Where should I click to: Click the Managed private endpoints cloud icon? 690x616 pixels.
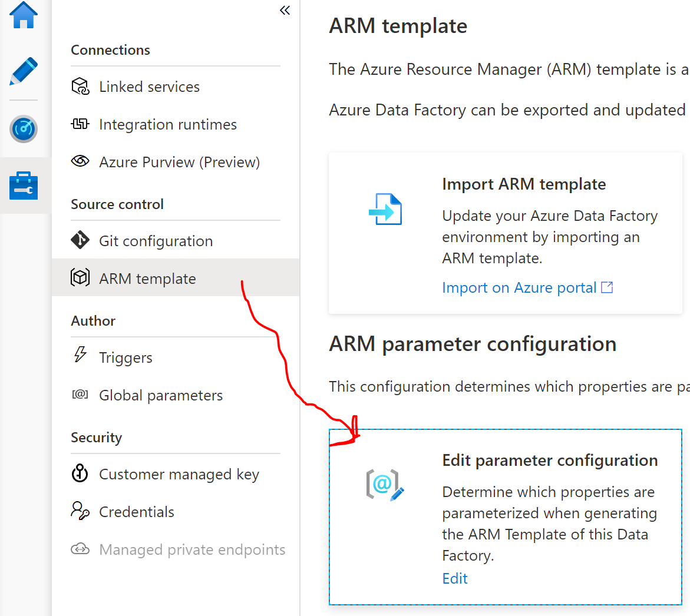pyautogui.click(x=80, y=549)
